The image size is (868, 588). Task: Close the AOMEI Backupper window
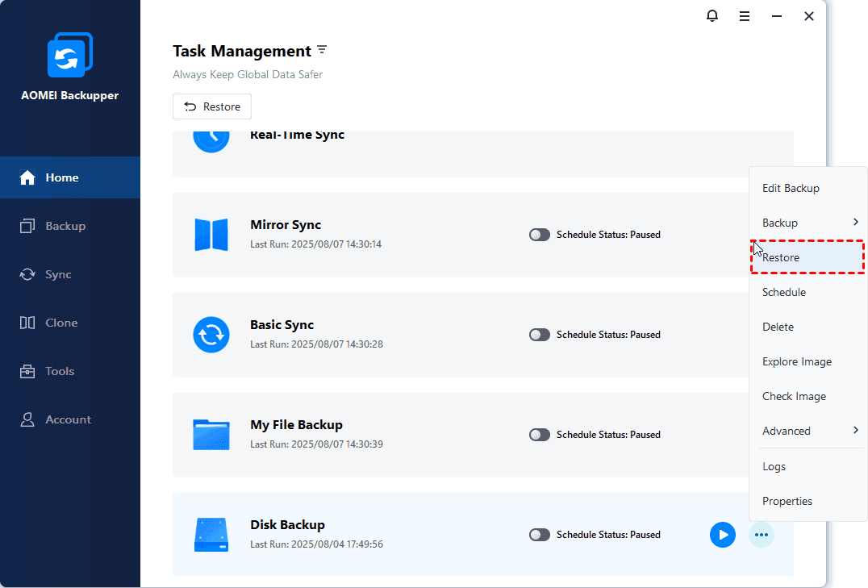coord(809,17)
